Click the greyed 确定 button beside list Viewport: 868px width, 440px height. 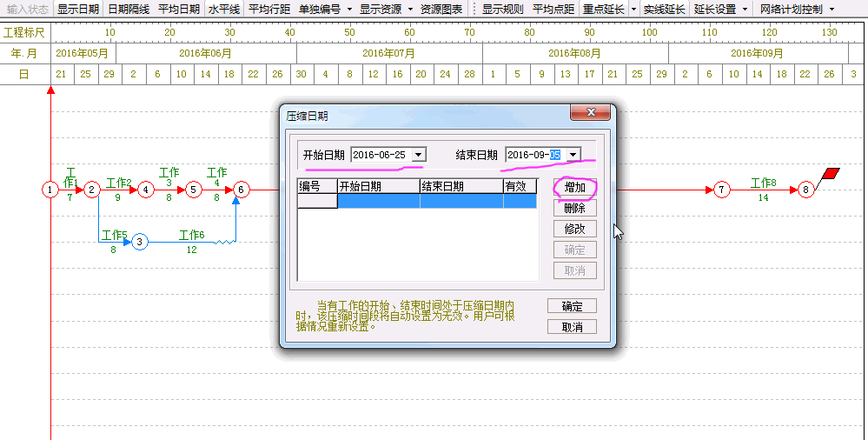575,250
